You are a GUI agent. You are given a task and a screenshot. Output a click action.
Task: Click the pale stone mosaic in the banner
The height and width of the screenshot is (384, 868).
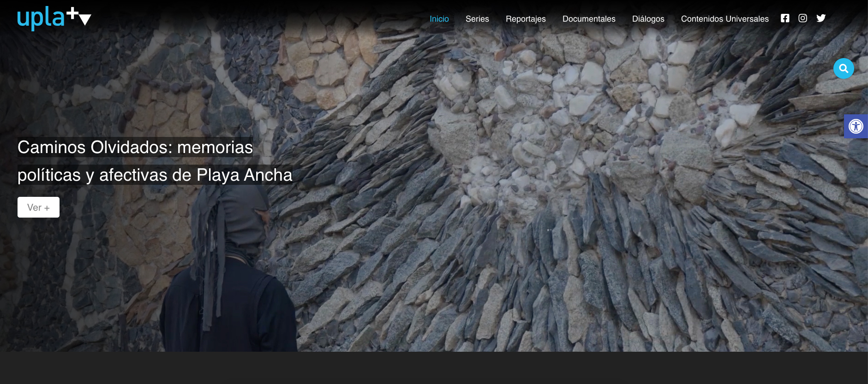coord(554,115)
